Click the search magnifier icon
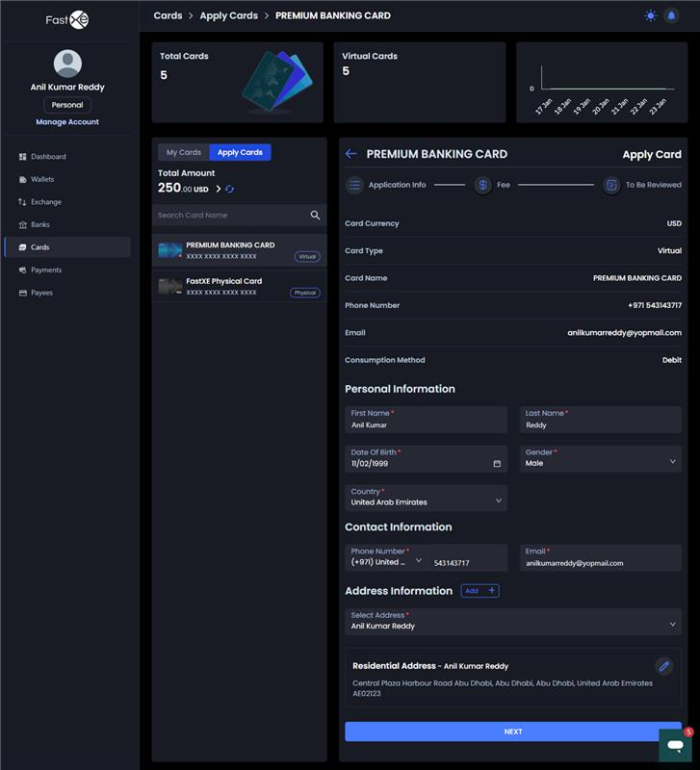This screenshot has height=770, width=700. tap(315, 216)
